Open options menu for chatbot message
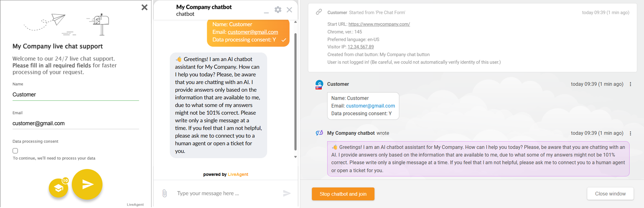 tap(630, 133)
